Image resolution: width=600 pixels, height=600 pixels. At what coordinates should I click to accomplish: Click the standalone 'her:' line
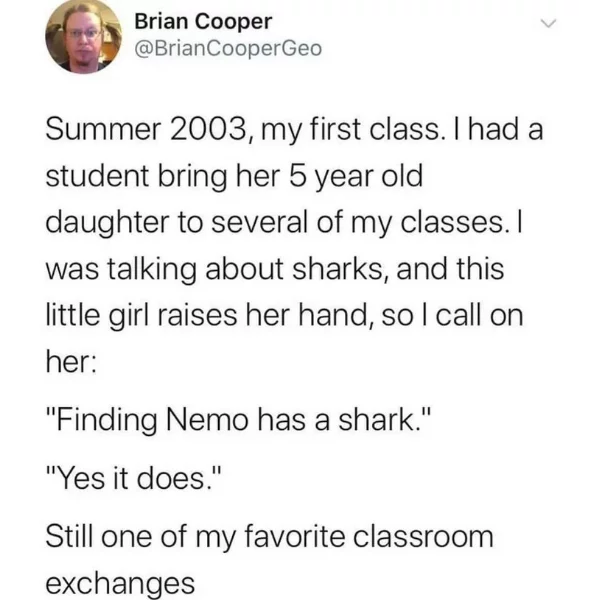pos(71,362)
